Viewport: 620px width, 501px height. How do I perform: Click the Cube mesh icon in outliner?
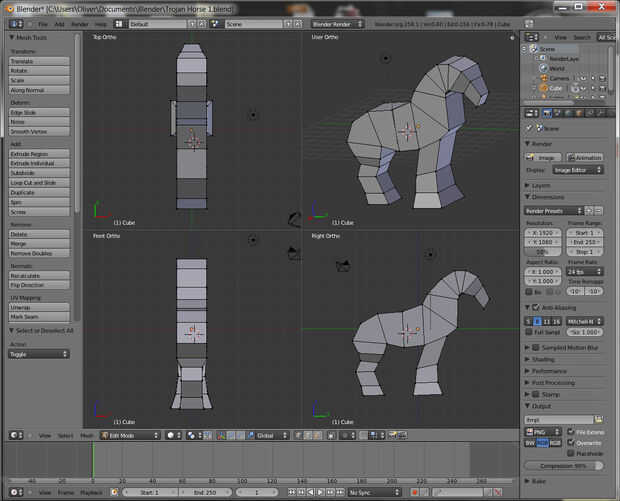click(x=543, y=88)
